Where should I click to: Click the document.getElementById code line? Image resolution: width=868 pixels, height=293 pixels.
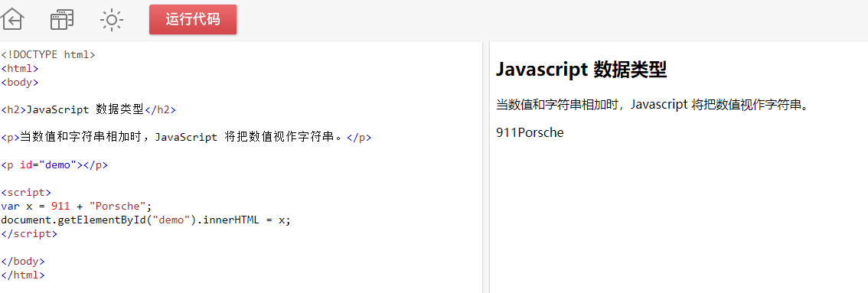coord(145,220)
